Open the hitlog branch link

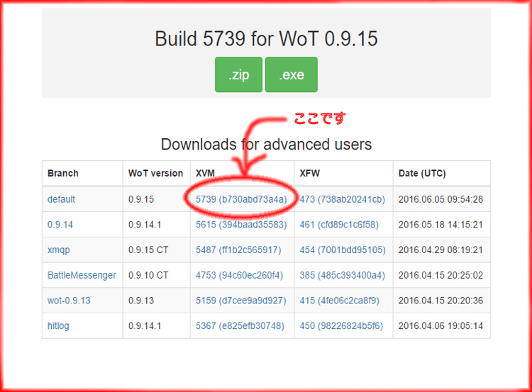(x=58, y=326)
